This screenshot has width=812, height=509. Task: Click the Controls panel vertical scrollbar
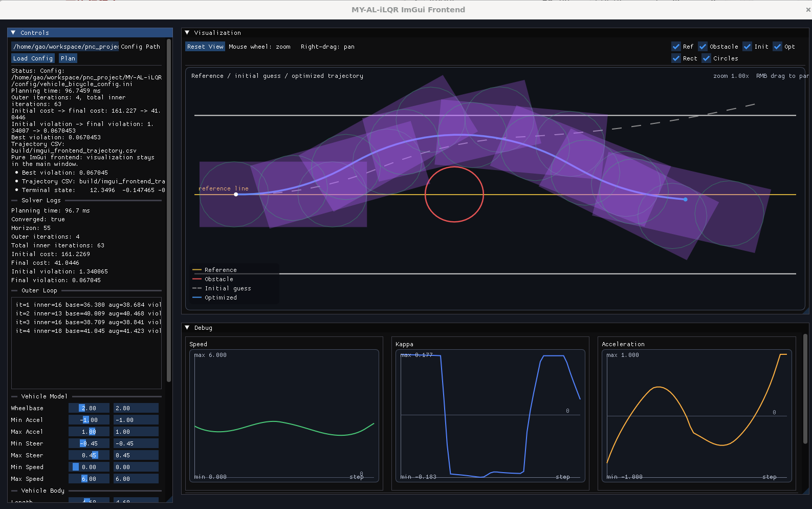click(169, 210)
